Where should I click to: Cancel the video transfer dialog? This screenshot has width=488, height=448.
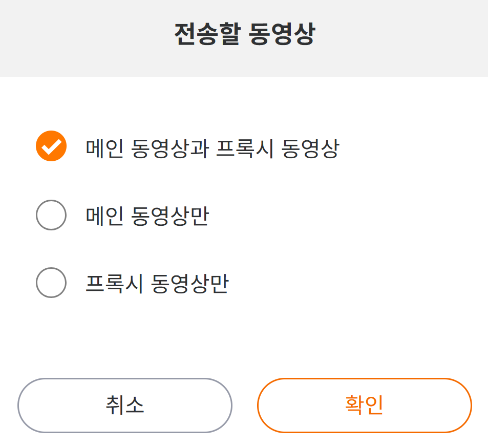point(125,406)
